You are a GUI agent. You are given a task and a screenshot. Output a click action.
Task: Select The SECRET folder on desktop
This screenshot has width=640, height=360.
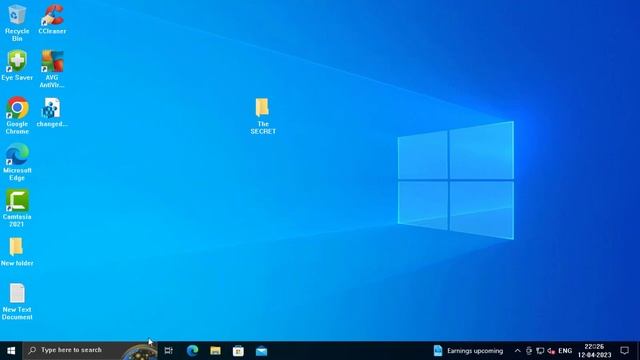tap(263, 116)
